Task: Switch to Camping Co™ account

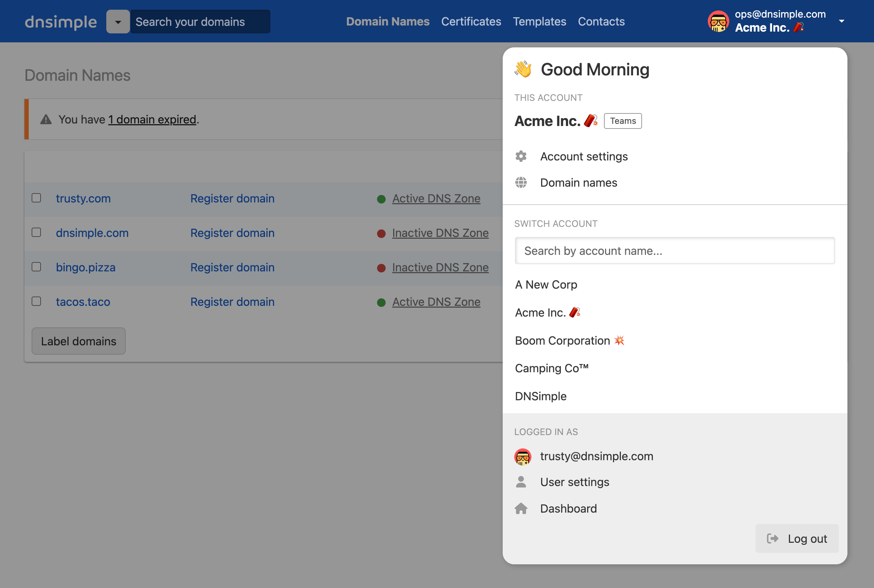Action: (552, 368)
